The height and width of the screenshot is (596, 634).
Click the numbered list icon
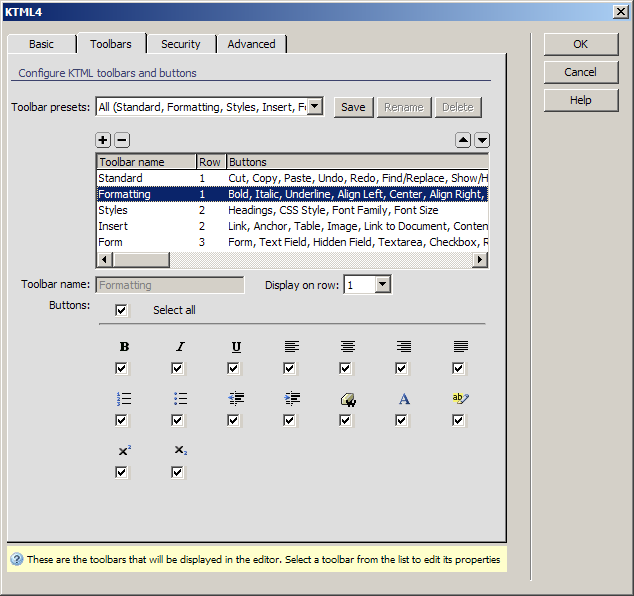click(124, 399)
